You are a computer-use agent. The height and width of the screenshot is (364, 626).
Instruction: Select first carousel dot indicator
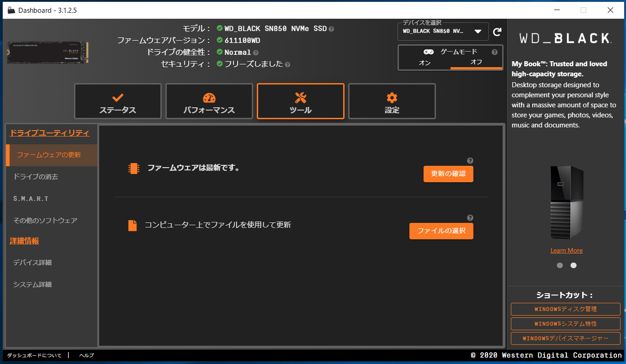tap(560, 265)
